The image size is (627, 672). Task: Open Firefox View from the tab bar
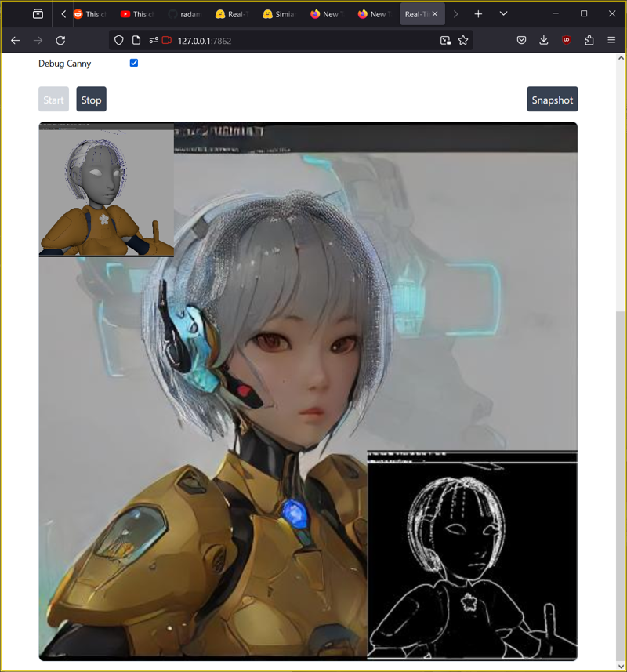(38, 14)
